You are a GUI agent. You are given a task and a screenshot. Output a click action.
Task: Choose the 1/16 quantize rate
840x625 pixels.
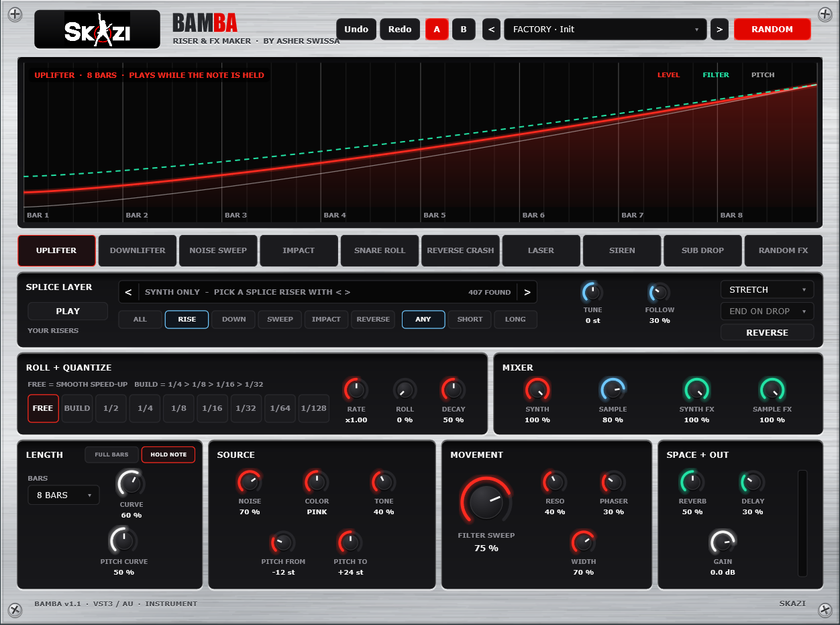click(x=212, y=408)
